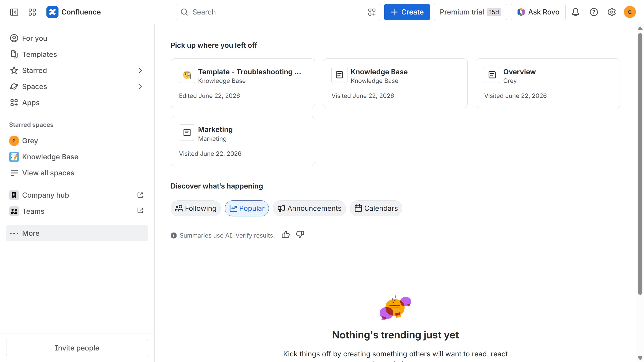Click the AI summaries info icon
Screen dimensions: 644x362
click(174, 235)
